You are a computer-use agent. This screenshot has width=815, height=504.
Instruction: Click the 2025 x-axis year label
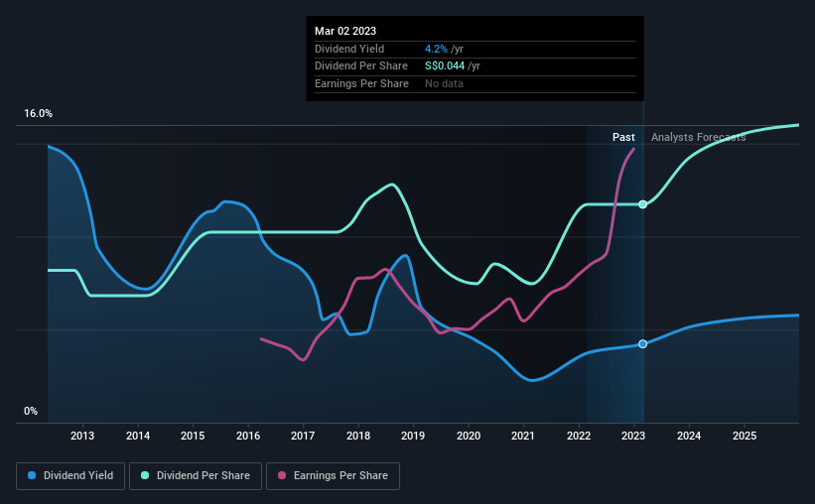(745, 436)
